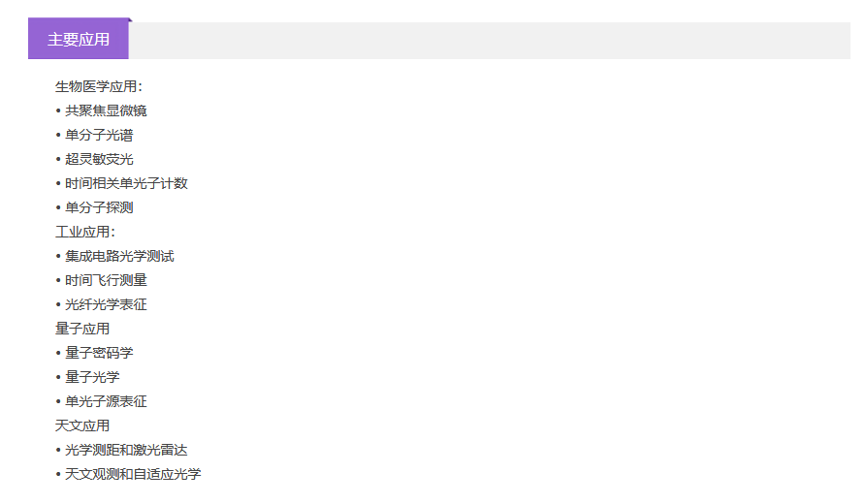Select the 生物医学应用 heading text
This screenshot has height=504, width=867.
(x=98, y=86)
